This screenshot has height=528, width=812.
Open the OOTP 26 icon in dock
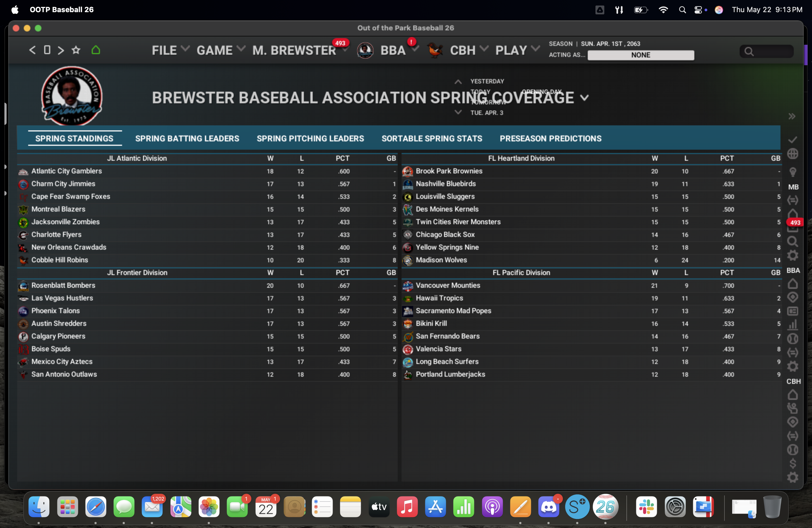click(x=605, y=507)
